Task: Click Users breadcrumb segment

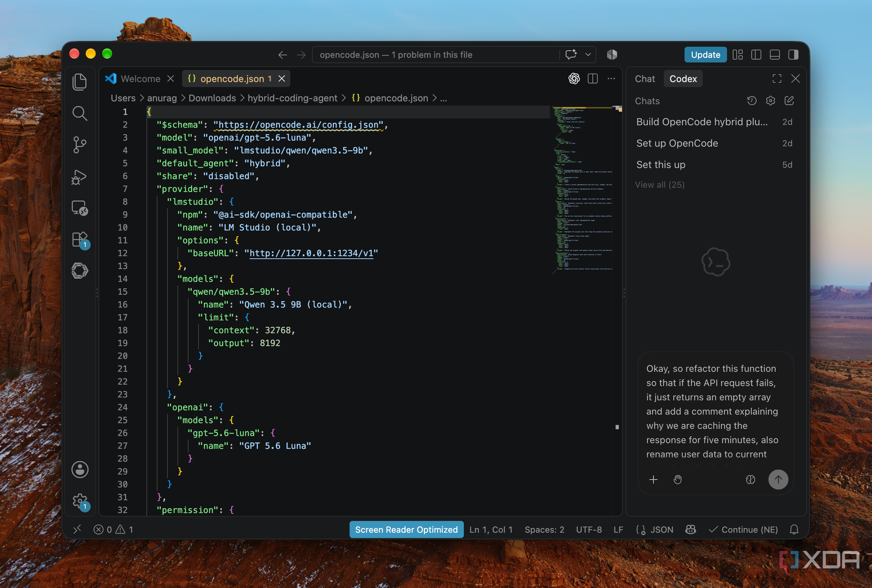Action: point(123,98)
